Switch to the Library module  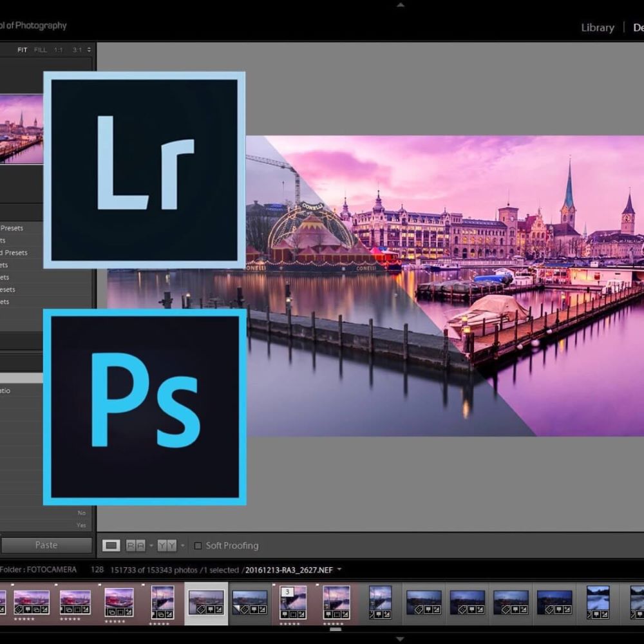(597, 28)
